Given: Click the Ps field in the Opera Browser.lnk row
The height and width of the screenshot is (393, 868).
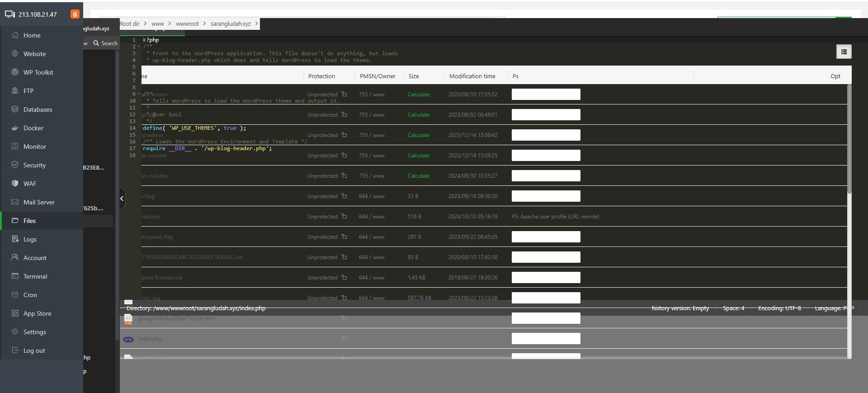Looking at the screenshot, I should coord(546,277).
